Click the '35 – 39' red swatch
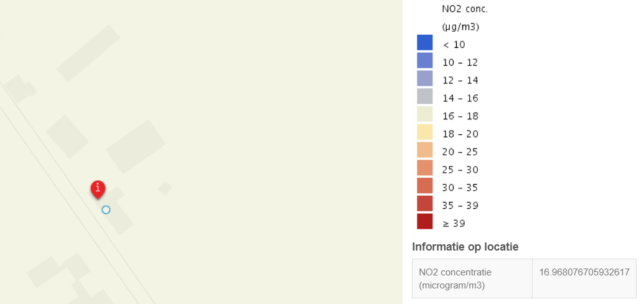The height and width of the screenshot is (304, 644). 425,203
